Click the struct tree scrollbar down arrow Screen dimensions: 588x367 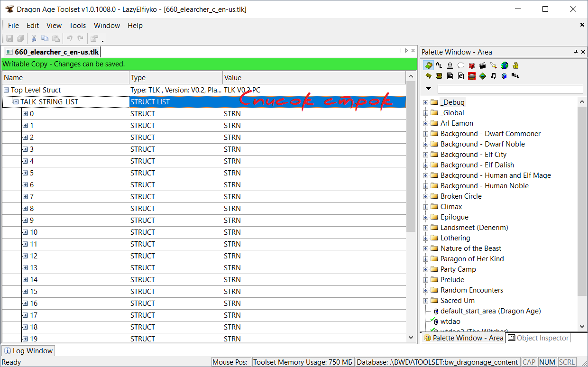(x=411, y=338)
